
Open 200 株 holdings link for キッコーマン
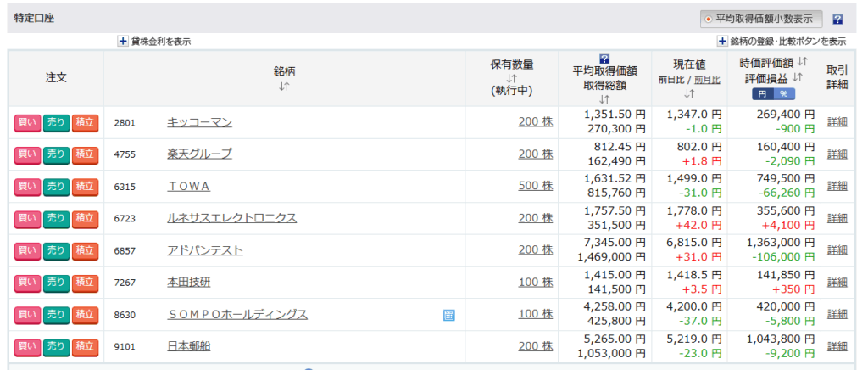coord(536,122)
